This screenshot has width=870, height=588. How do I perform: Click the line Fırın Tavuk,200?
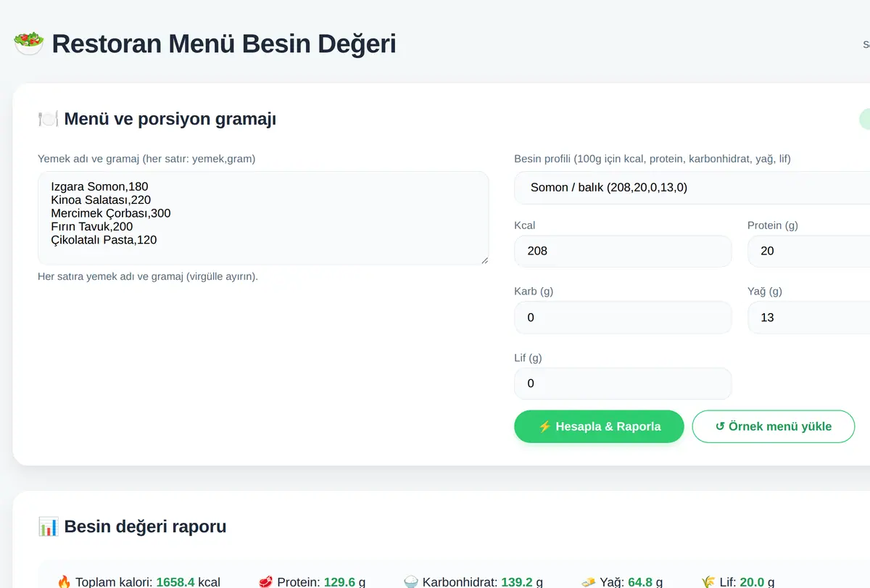click(92, 226)
